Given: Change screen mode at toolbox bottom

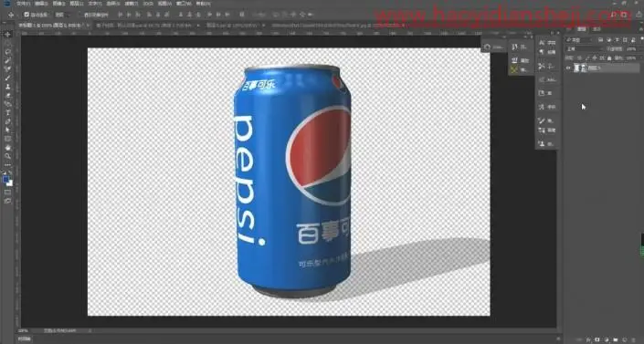Looking at the screenshot, I should tap(7, 201).
